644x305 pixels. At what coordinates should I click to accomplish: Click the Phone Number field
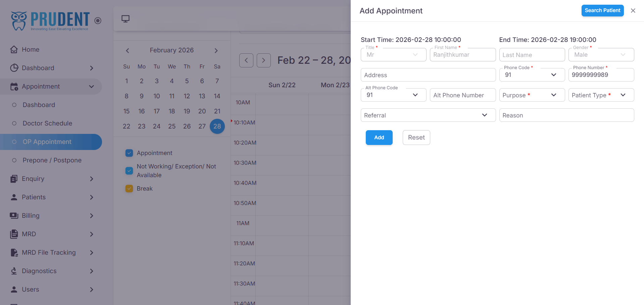pos(601,75)
